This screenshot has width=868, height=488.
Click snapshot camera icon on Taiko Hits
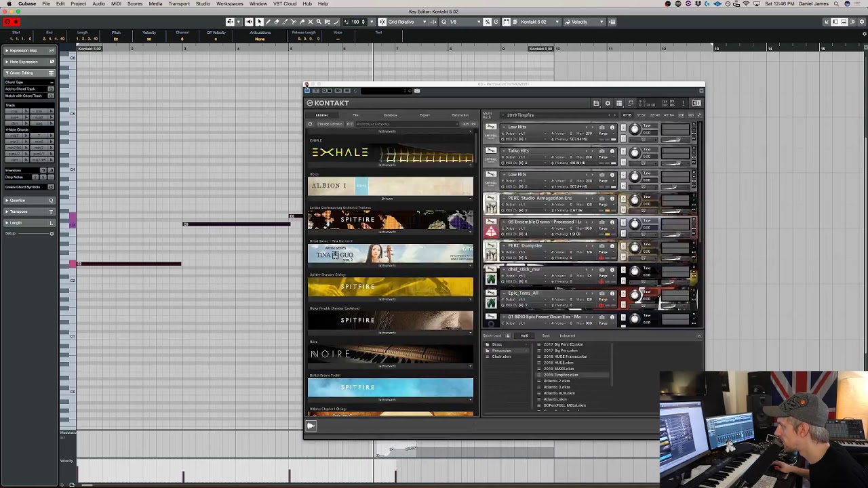pos(601,150)
